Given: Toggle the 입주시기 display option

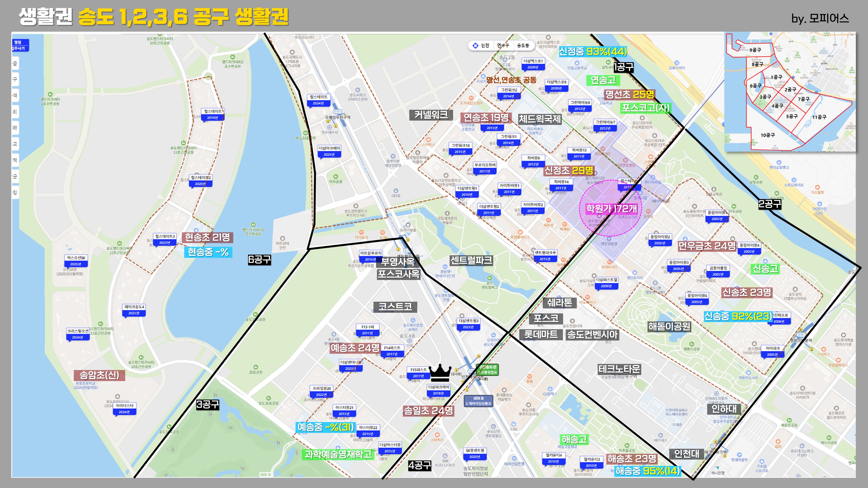Looking at the screenshot, I should click(19, 49).
